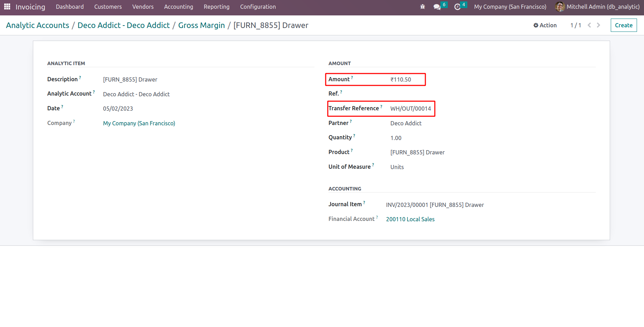This screenshot has height=327, width=644.
Task: Open the Vendors menu
Action: point(143,7)
